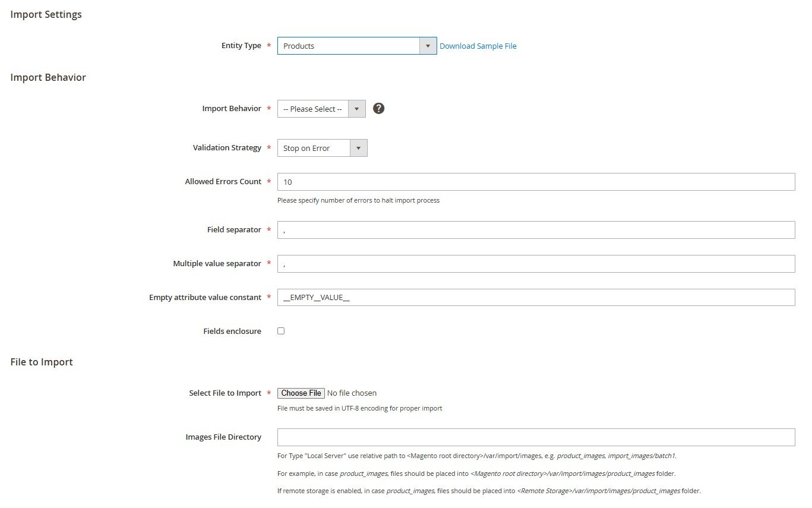Focus the Field separator input
Viewport: 812px width, 508px height.
(536, 230)
